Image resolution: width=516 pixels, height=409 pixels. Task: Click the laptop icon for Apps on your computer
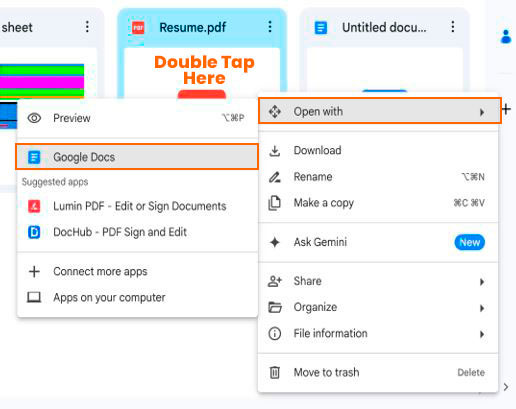click(x=34, y=297)
